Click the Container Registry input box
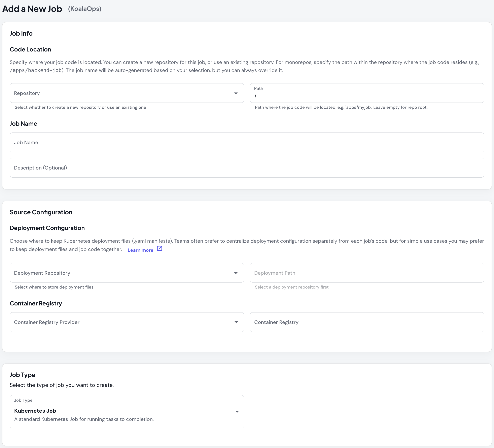494x448 pixels. click(x=367, y=322)
